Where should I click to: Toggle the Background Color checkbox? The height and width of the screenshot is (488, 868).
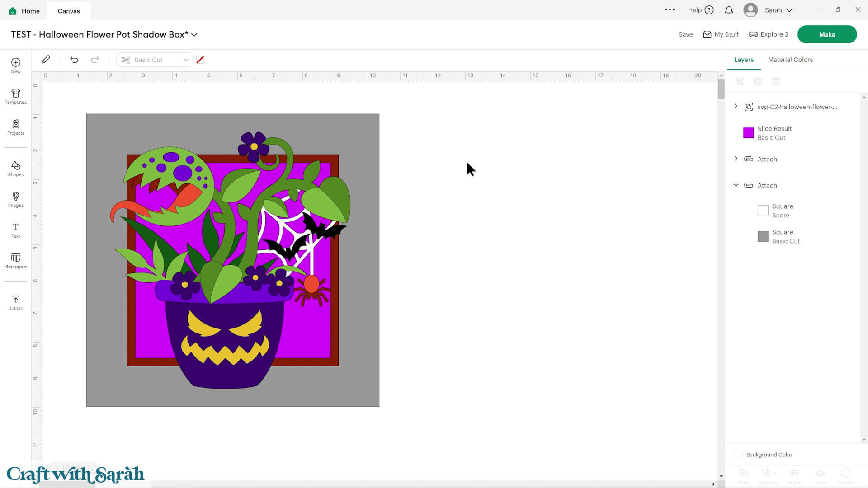coord(738,455)
